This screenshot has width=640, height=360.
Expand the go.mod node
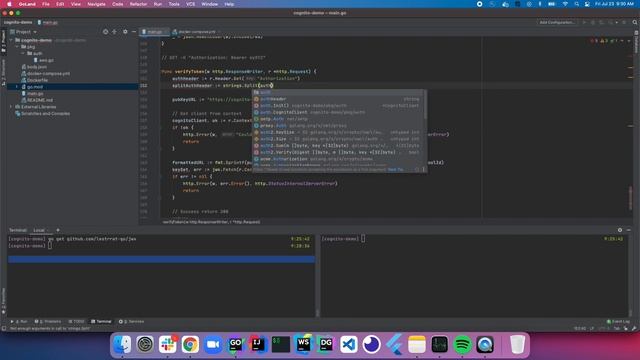point(17,87)
